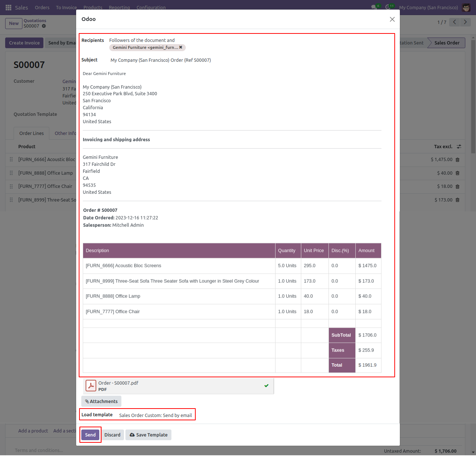Open the column options adjust icon
This screenshot has width=476, height=456.
459,146
